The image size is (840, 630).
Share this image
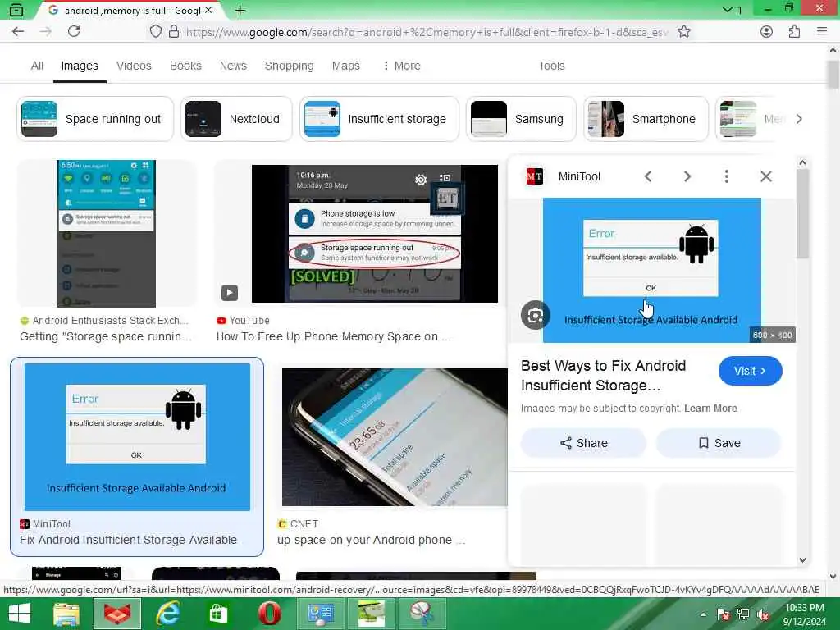click(x=583, y=443)
